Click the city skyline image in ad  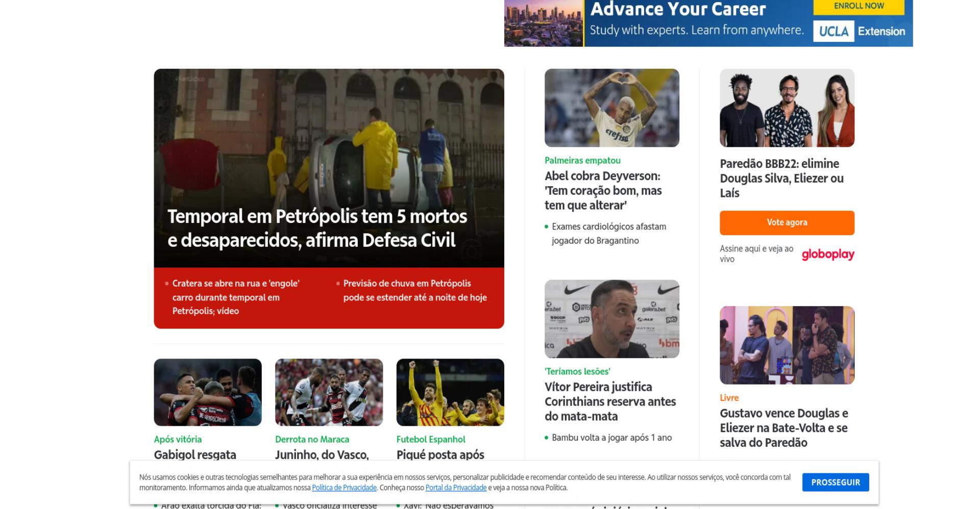point(544,23)
